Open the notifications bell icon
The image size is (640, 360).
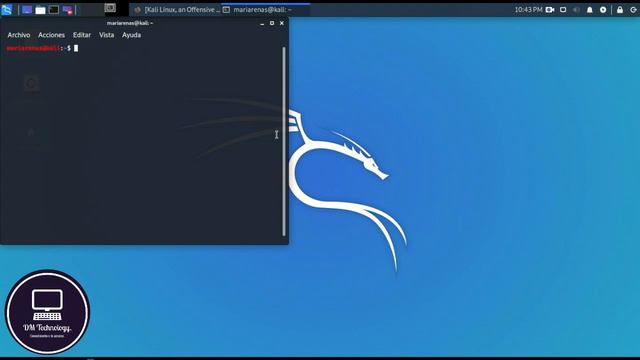589,9
